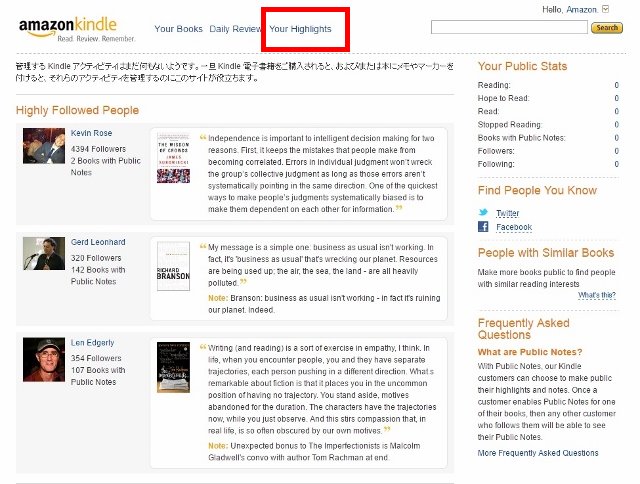
Task: Open the Your Books tab
Action: point(178,29)
